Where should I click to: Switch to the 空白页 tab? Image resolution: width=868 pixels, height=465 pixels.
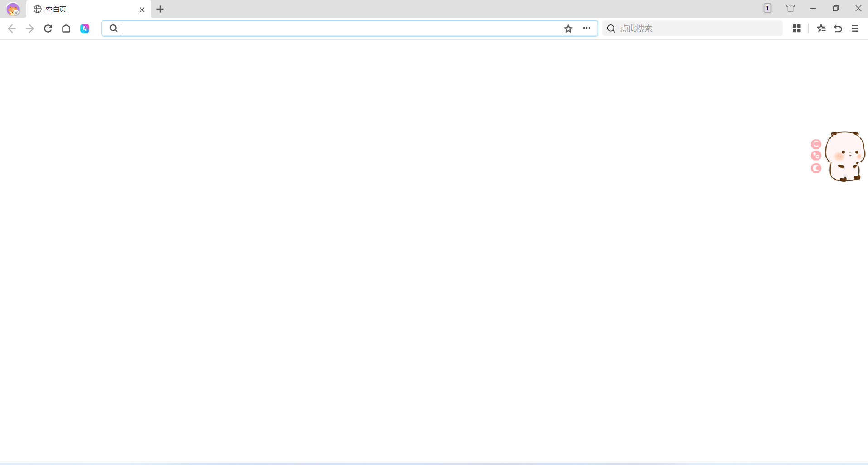click(x=82, y=10)
